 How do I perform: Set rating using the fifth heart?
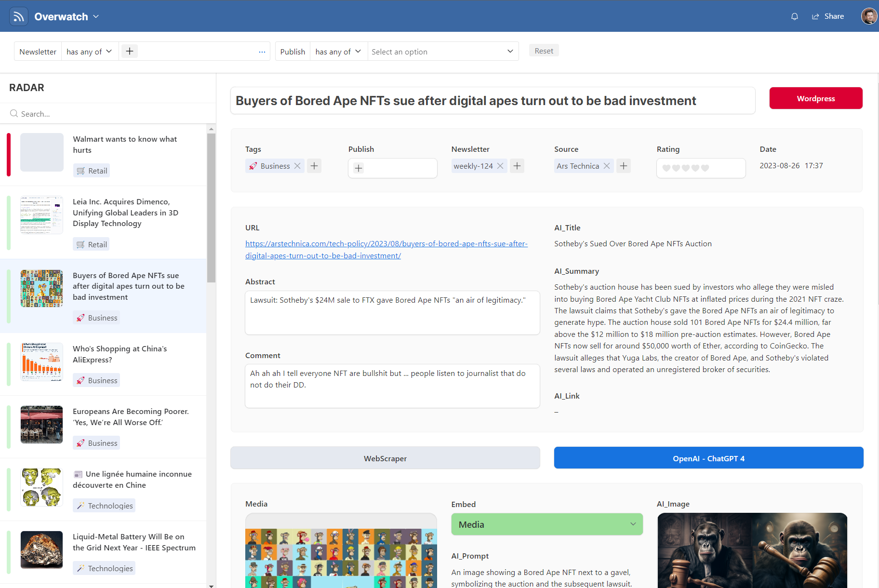[705, 168]
